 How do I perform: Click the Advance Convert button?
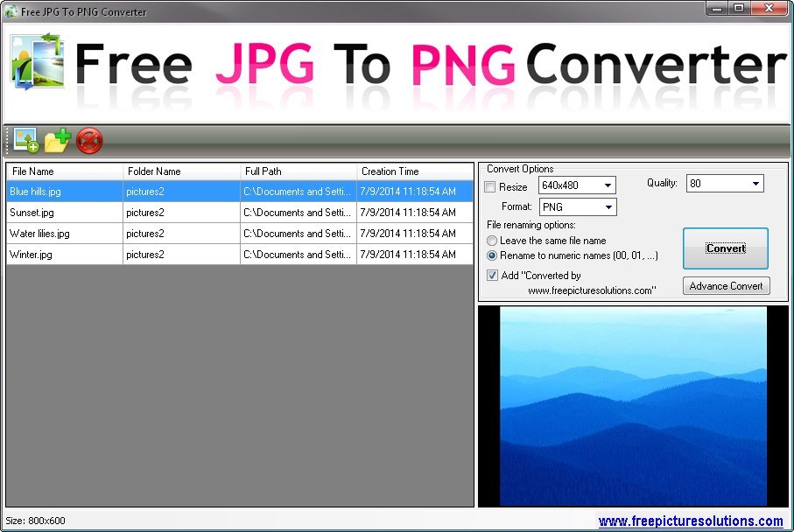pos(726,286)
